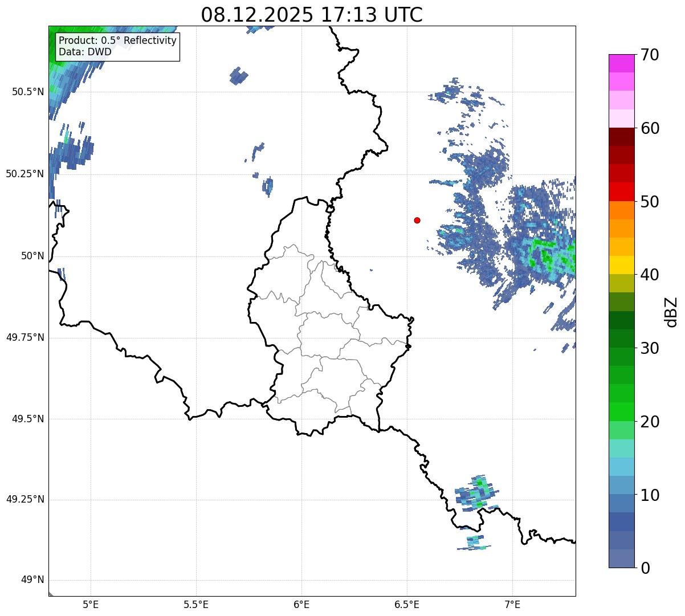
Task: Click the latitude label '49.25°N'
Action: point(25,500)
